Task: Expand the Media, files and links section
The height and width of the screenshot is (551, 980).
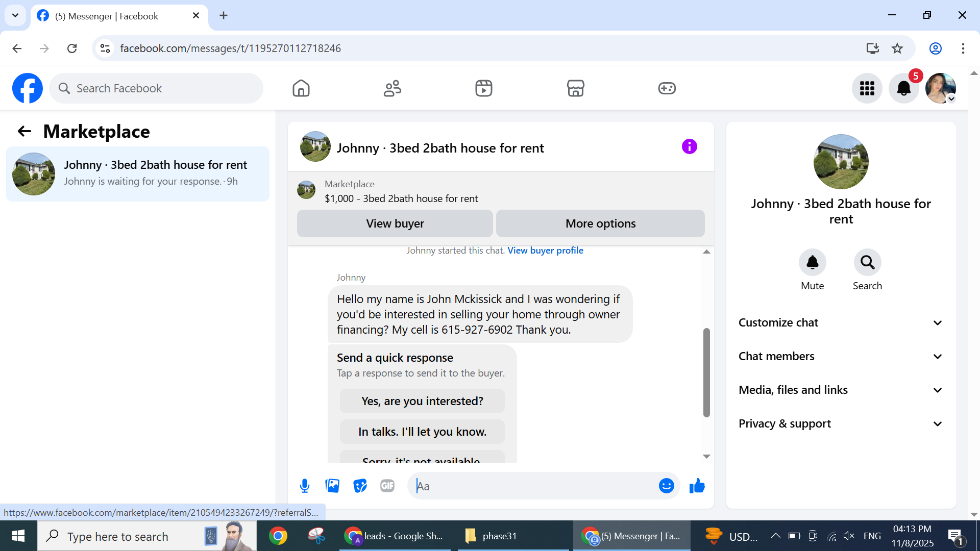Action: [x=841, y=390]
